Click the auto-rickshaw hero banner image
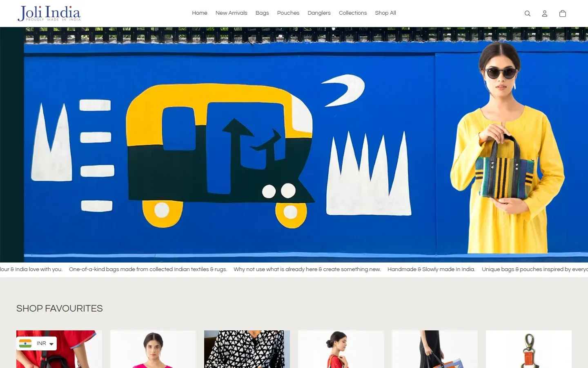 tap(294, 145)
